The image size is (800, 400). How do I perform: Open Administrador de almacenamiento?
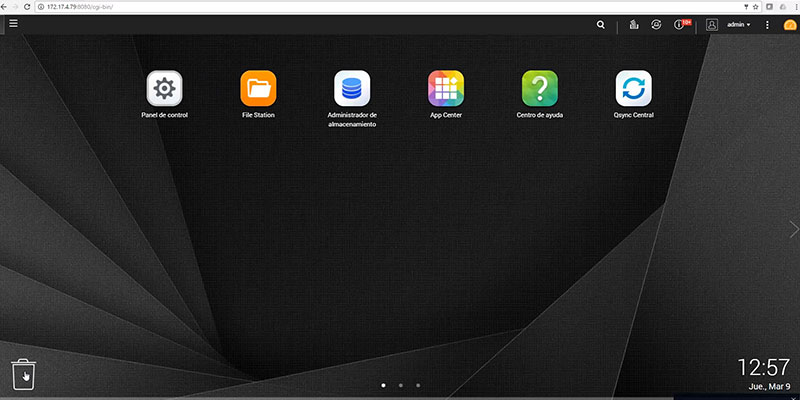[x=352, y=88]
